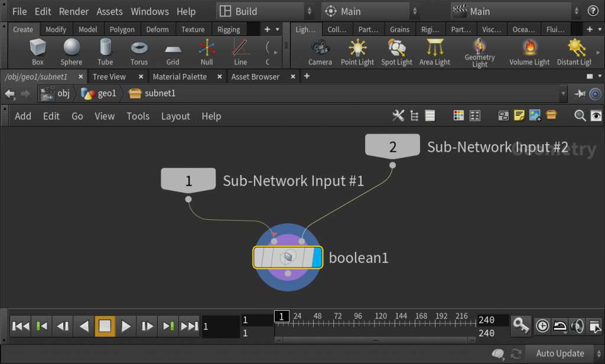Add a sticky note icon
Image resolution: width=605 pixels, height=364 pixels.
pos(519,115)
